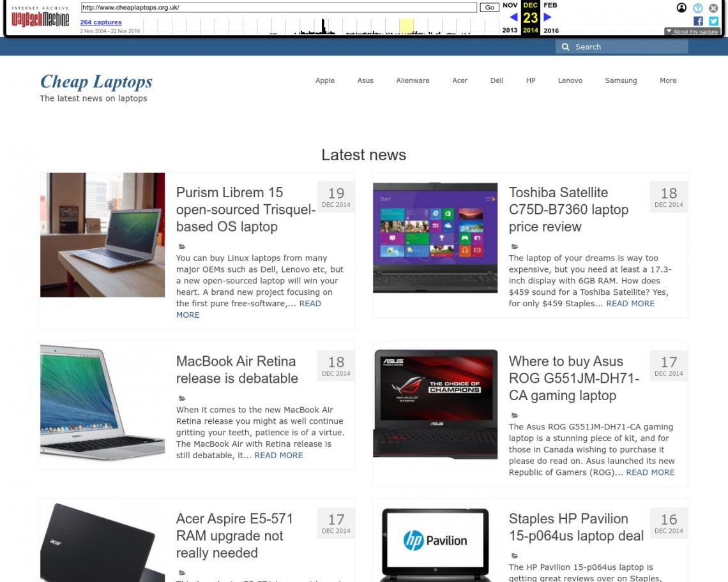Go to previous capture with left arrow
The width and height of the screenshot is (728, 582).
coord(513,17)
